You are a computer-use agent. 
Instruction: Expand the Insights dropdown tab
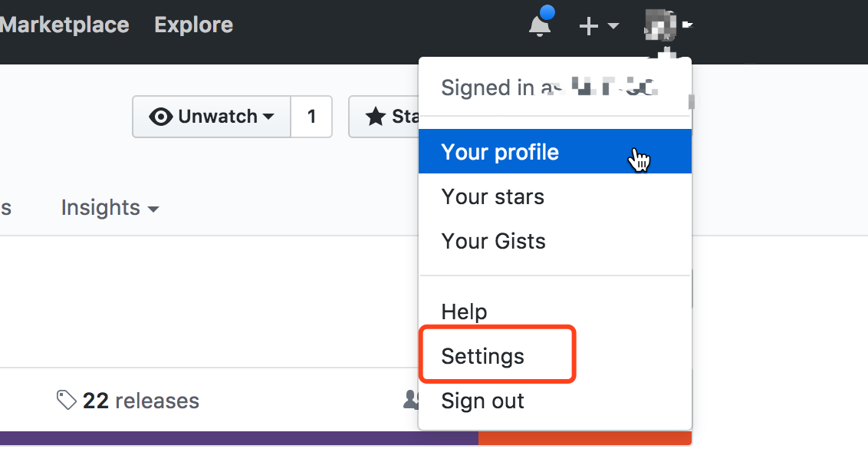[110, 208]
